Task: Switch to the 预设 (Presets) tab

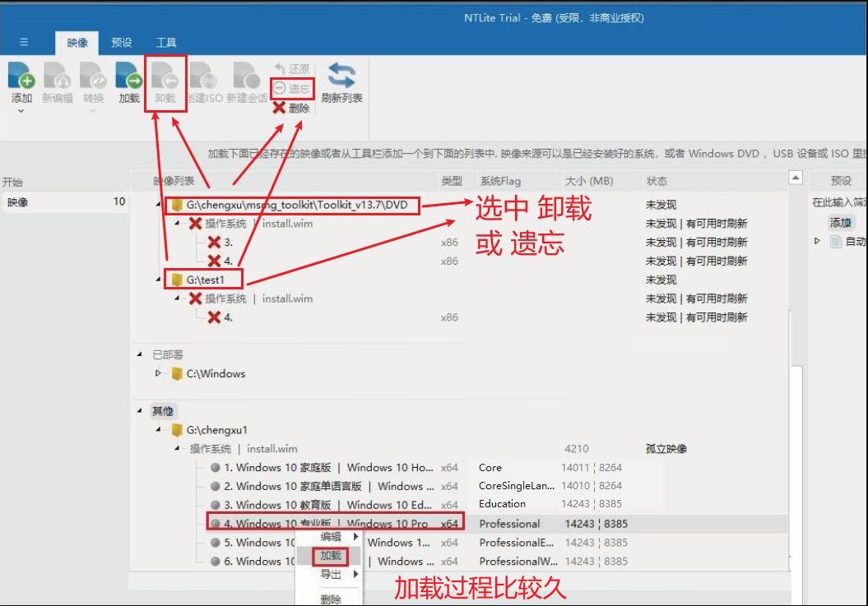Action: pyautogui.click(x=122, y=43)
